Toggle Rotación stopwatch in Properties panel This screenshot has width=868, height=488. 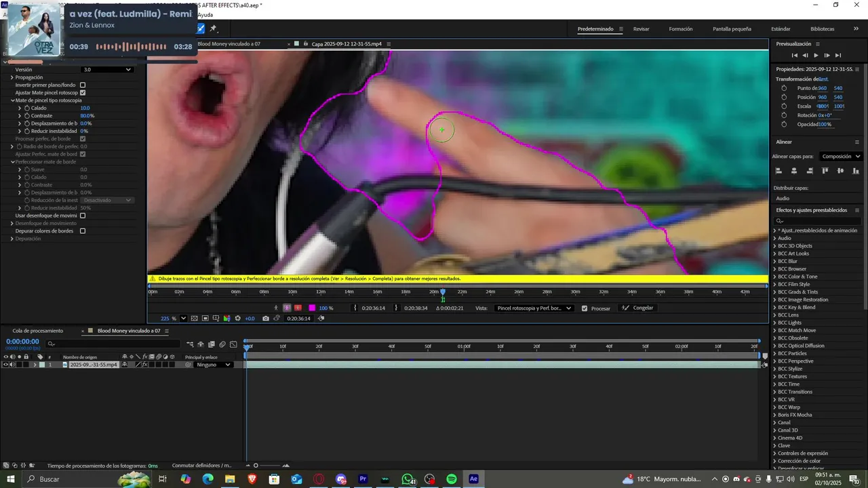(785, 115)
